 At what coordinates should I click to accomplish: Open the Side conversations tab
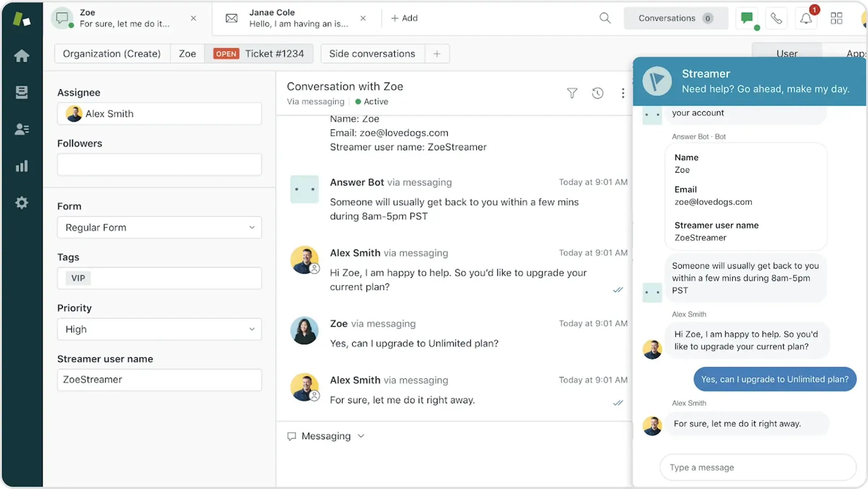pos(372,54)
